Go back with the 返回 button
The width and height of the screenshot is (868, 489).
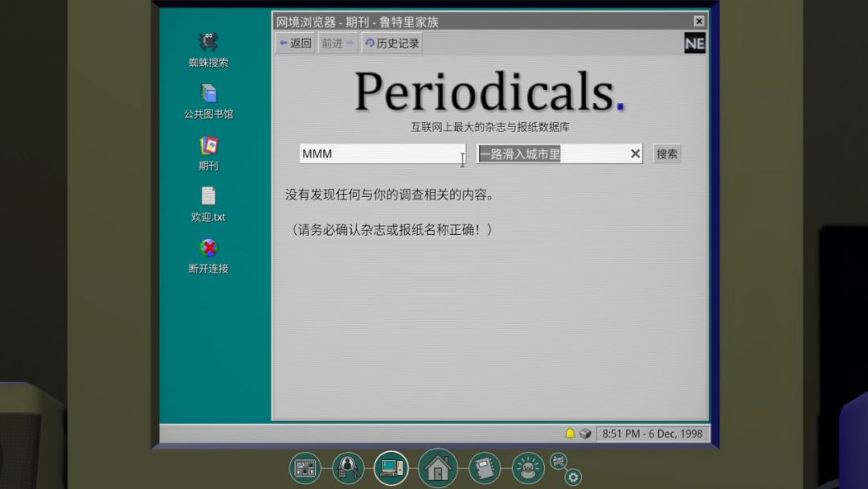tap(295, 43)
